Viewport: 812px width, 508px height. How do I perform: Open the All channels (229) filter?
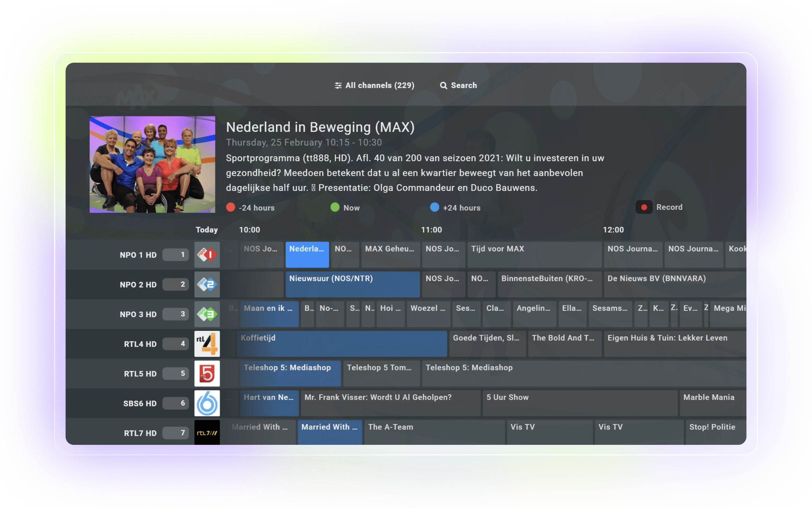coord(375,85)
